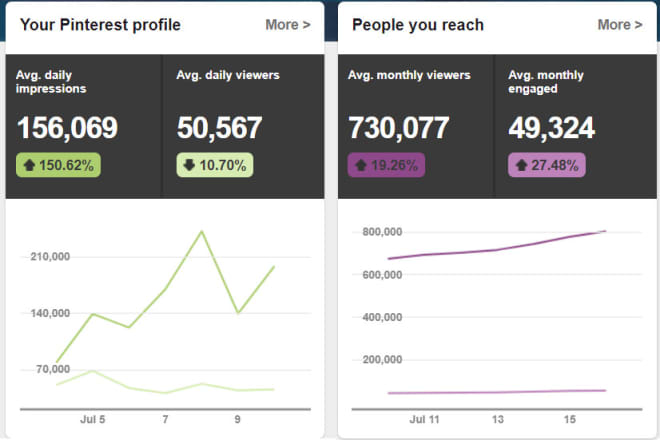Select the Avg. daily impressions tile
The height and width of the screenshot is (440, 660).
(84, 126)
